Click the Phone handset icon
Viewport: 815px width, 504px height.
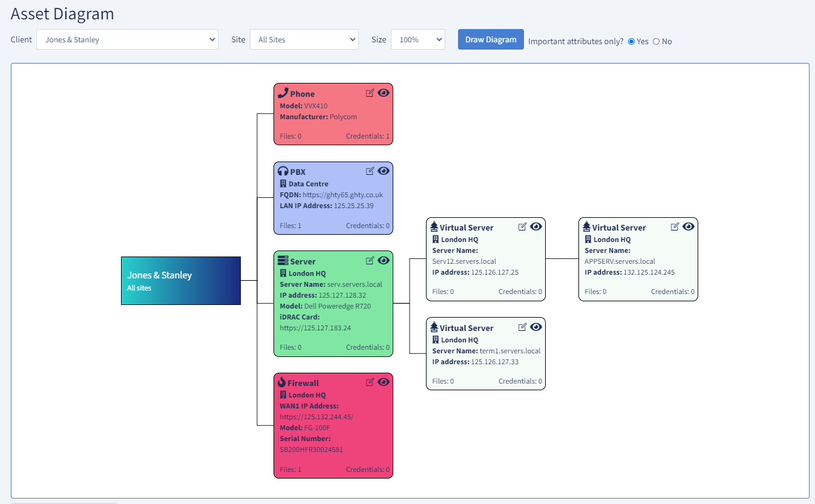[283, 93]
